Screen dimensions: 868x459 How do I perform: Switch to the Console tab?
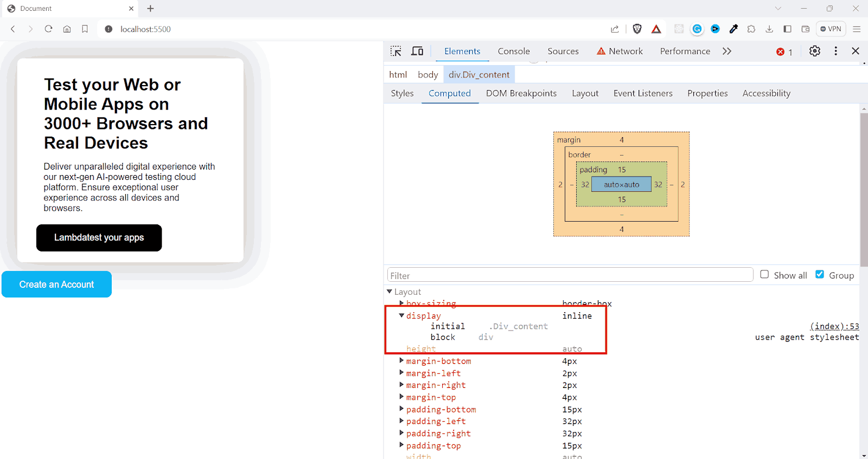[x=514, y=51]
